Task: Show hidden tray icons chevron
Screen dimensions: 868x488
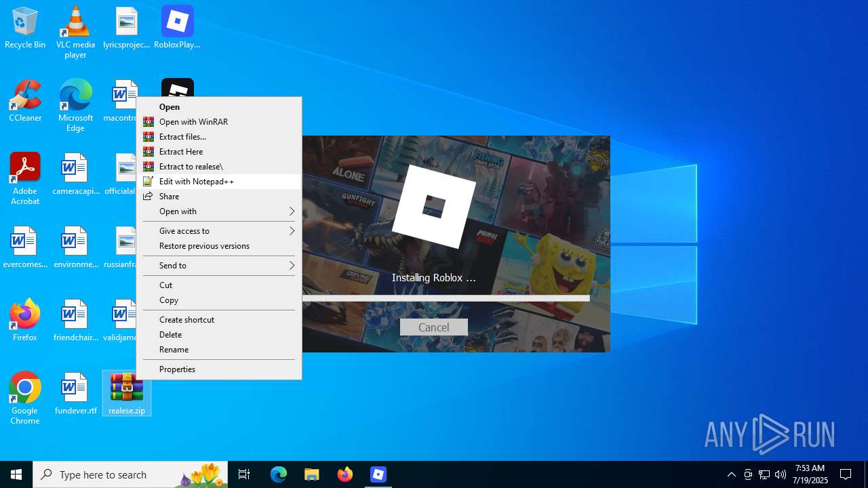Action: pos(732,474)
